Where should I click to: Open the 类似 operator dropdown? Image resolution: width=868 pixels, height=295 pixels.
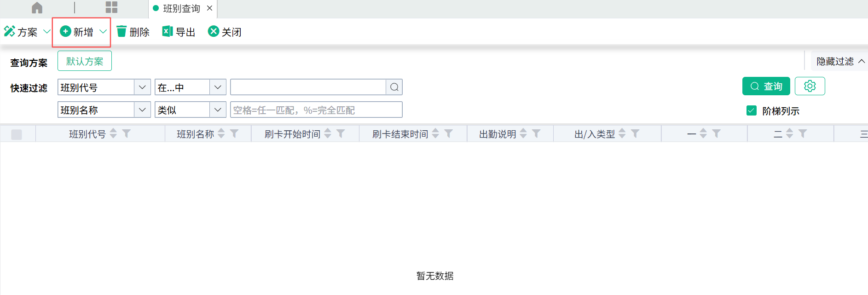[x=218, y=110]
